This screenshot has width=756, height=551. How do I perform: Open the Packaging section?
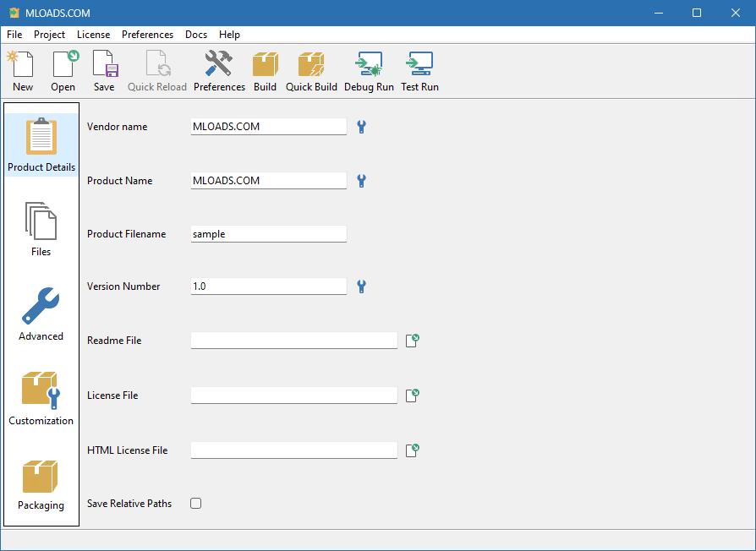tap(41, 483)
